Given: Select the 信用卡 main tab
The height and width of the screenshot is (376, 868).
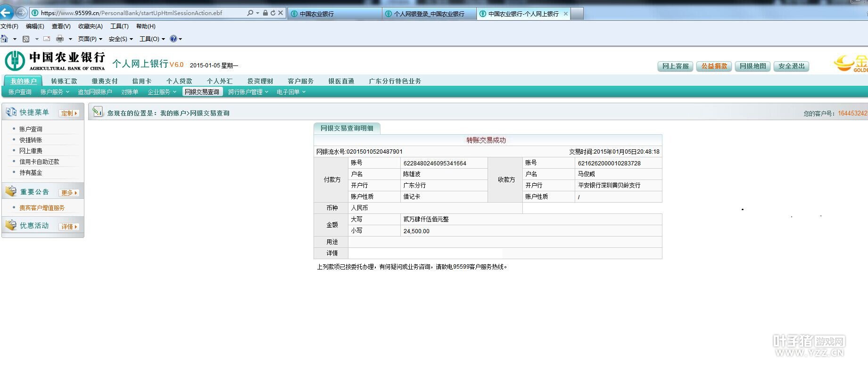Looking at the screenshot, I should pos(142,81).
